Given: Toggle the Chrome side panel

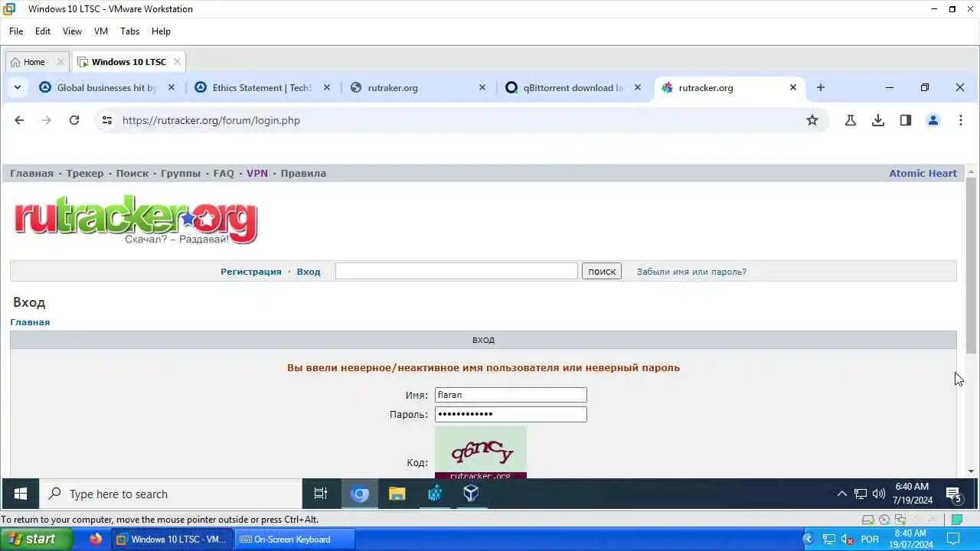Looking at the screenshot, I should 906,120.
